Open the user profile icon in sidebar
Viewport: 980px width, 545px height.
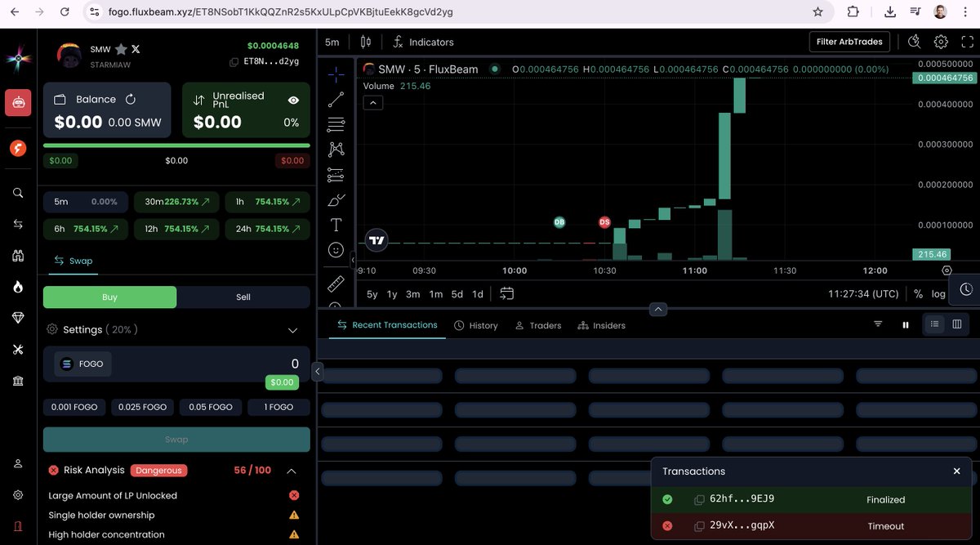tap(18, 463)
